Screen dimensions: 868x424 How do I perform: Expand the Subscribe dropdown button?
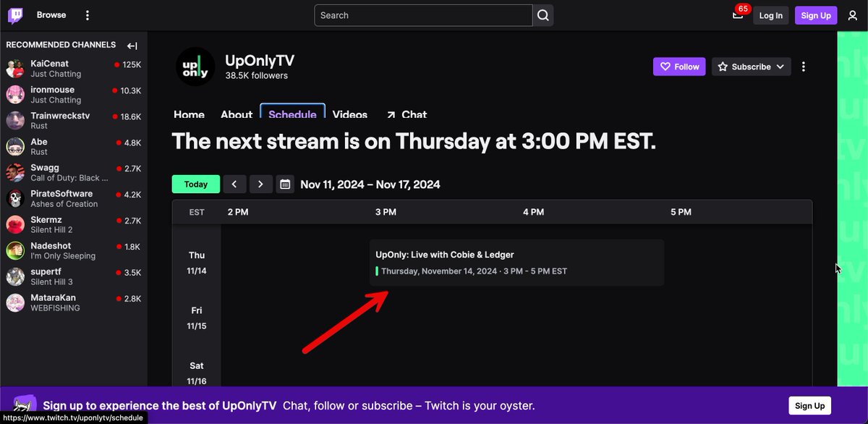[751, 67]
